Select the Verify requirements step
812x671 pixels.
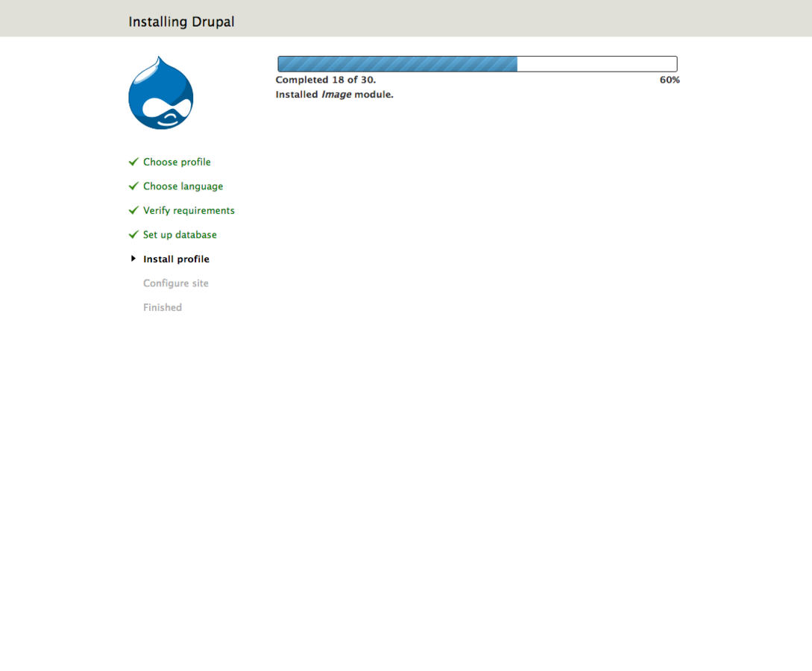pos(189,211)
